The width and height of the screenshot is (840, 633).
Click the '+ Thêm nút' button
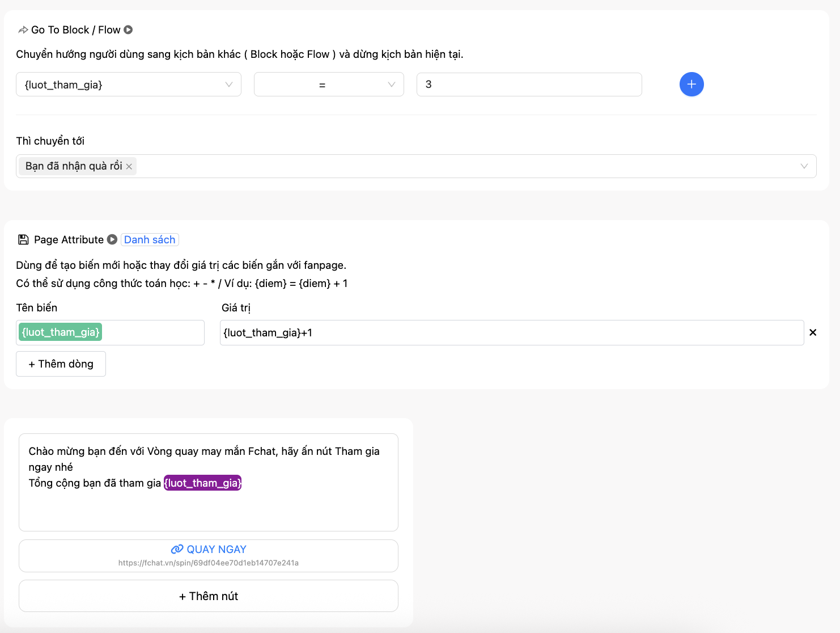point(208,596)
